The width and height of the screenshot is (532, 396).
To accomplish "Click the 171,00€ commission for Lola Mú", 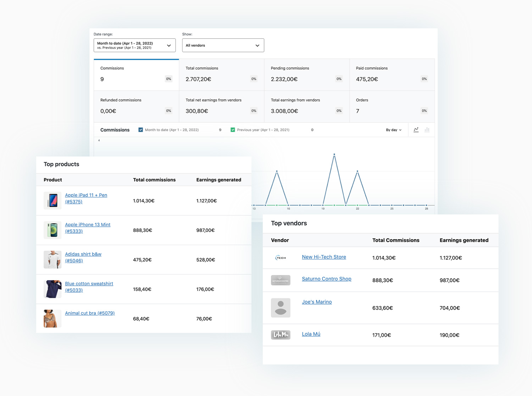I will tap(382, 335).
